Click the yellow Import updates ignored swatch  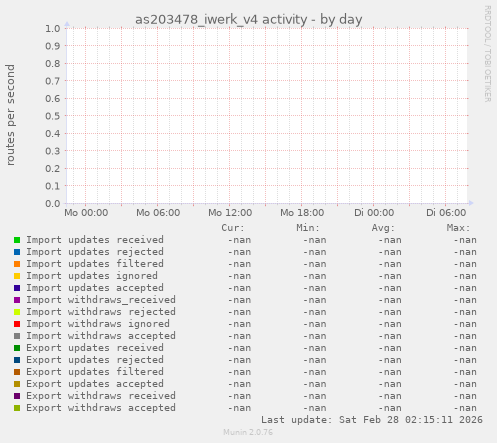tap(17, 276)
